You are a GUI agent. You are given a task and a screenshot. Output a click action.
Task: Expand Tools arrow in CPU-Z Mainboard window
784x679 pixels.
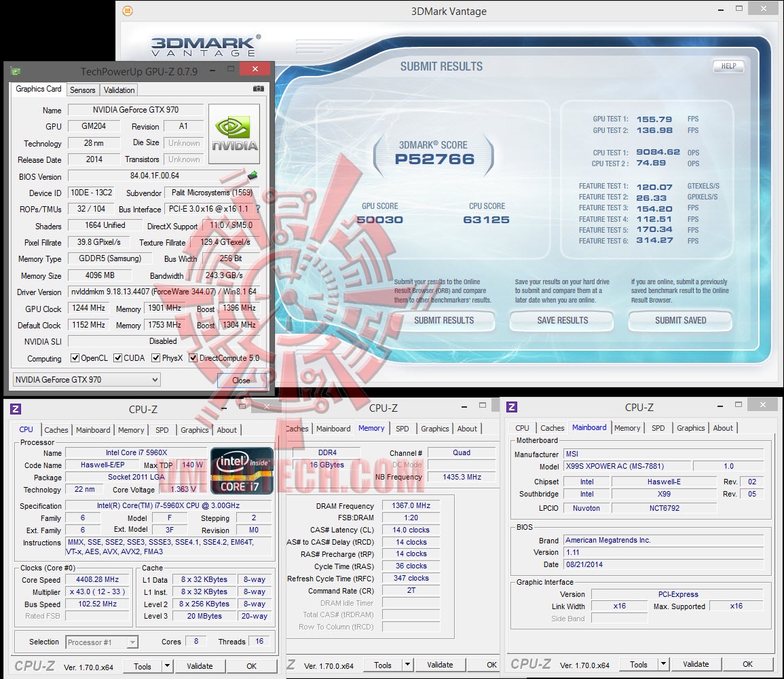coord(663,664)
